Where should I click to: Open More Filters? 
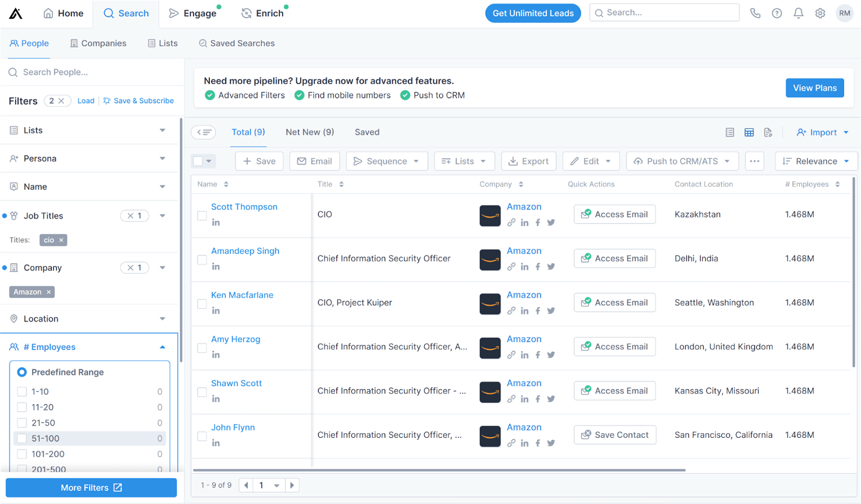click(x=91, y=488)
